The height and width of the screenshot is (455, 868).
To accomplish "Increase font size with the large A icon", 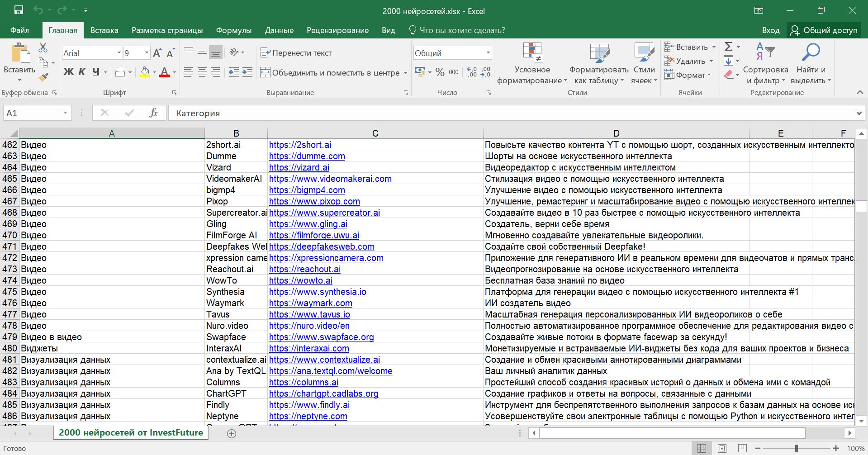I will (x=157, y=53).
